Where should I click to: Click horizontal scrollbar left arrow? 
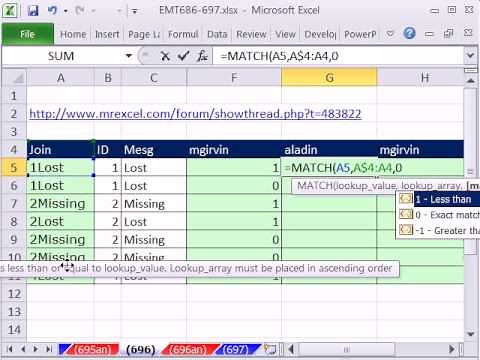coord(292,349)
